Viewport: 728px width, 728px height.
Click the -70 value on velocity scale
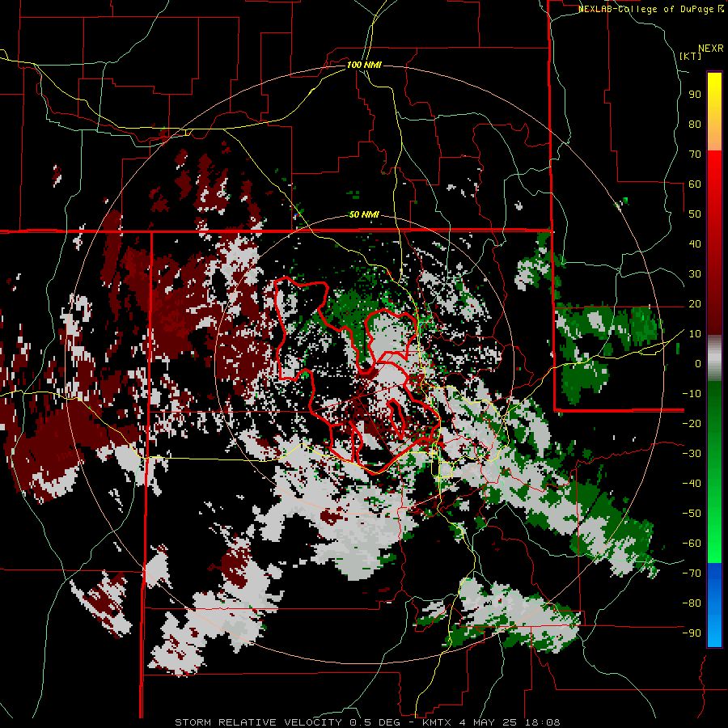tap(692, 574)
